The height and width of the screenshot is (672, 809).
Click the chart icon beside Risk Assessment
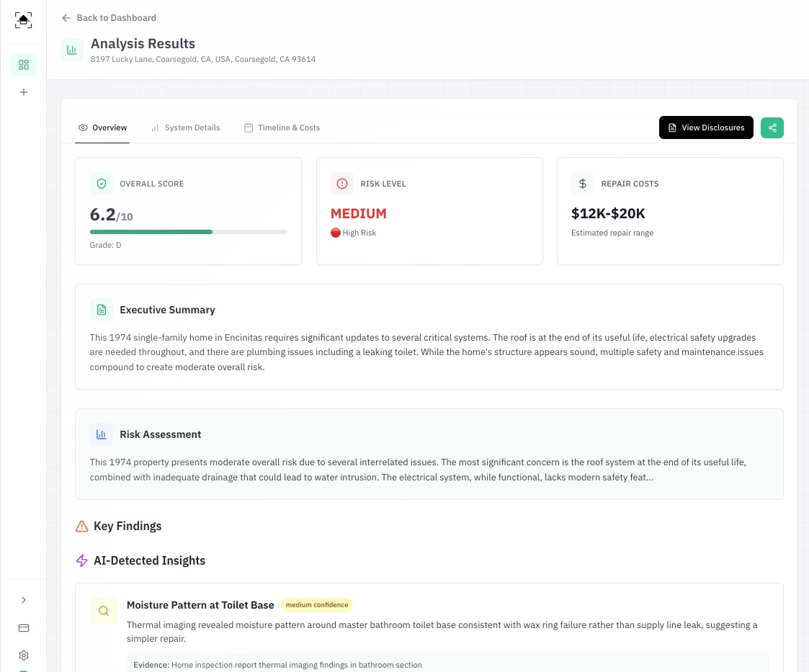102,434
